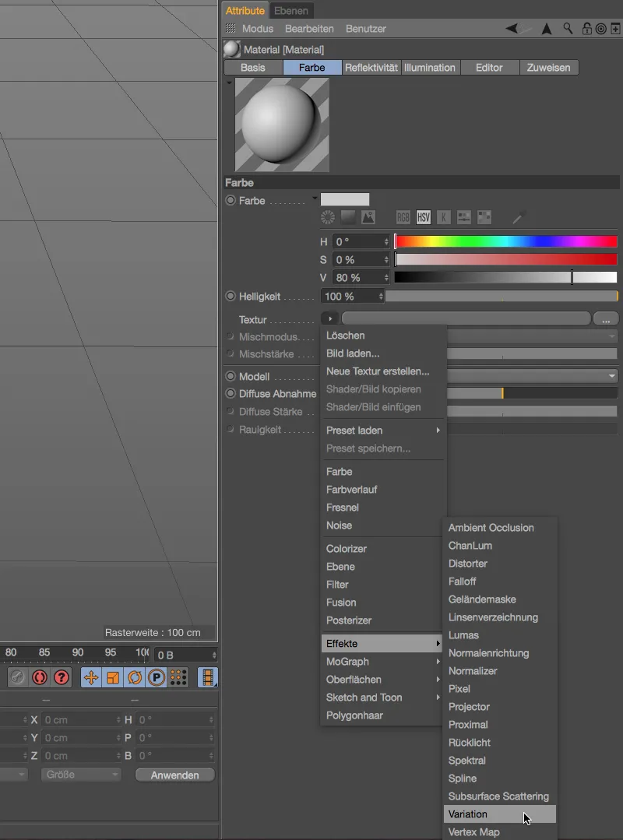Toggle the lock element icon
This screenshot has height=840, width=623.
[x=587, y=28]
